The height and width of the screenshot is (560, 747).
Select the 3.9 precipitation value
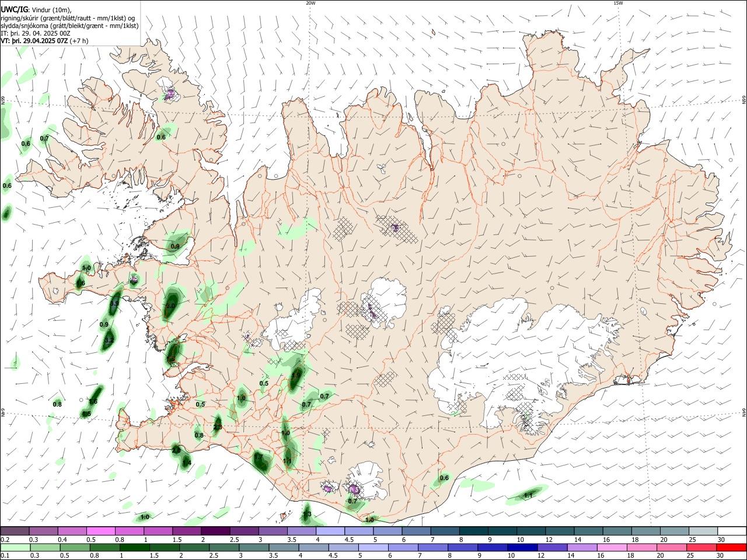(x=114, y=303)
